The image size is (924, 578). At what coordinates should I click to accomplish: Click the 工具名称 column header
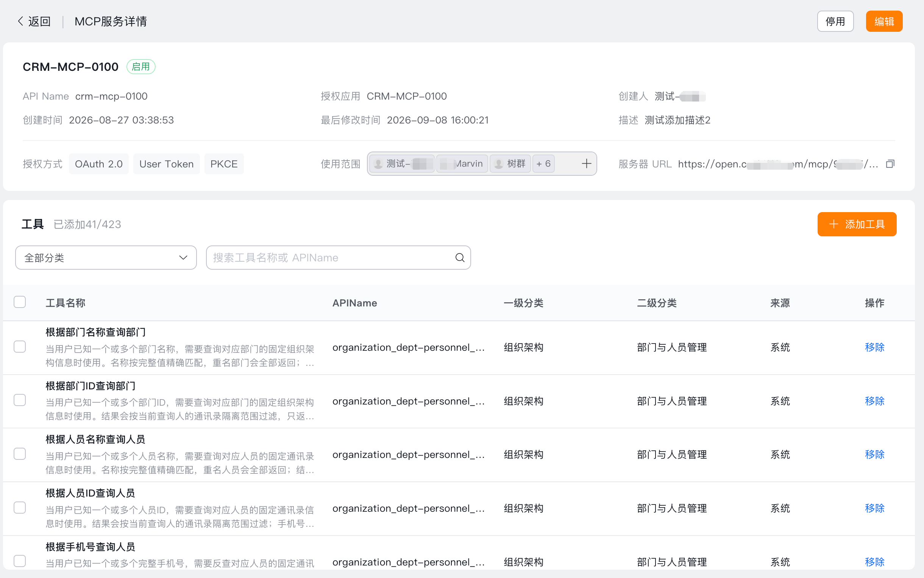(x=66, y=303)
